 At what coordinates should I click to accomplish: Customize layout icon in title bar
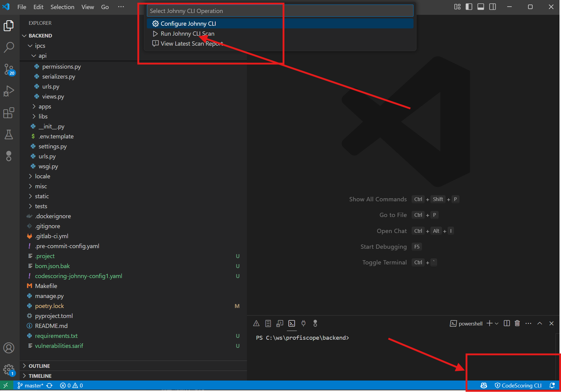pos(457,7)
